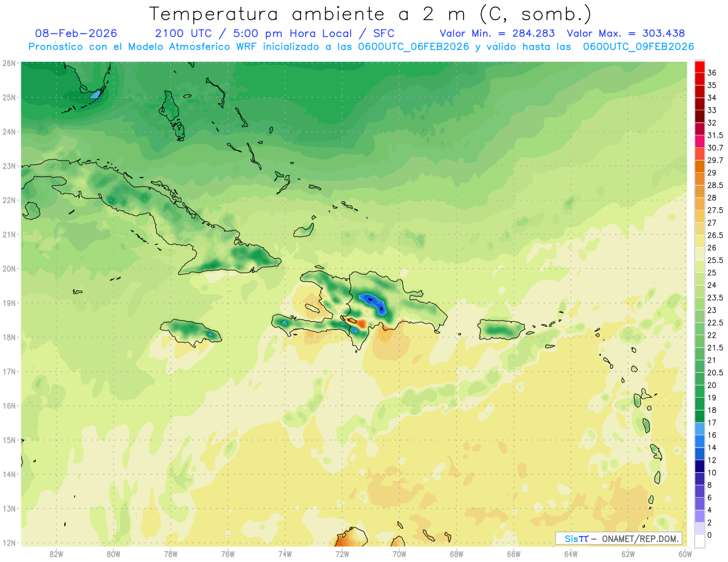Click the "25N" latitude label
728x562 pixels.
[x=8, y=97]
